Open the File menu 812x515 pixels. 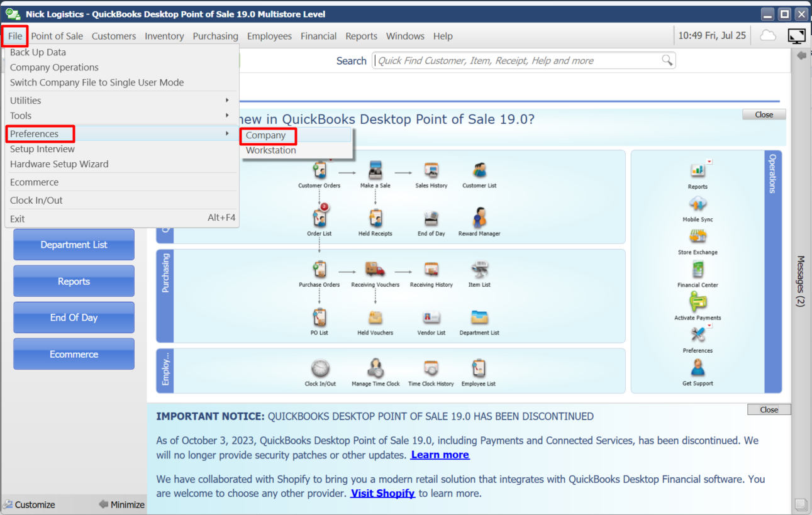coord(15,36)
